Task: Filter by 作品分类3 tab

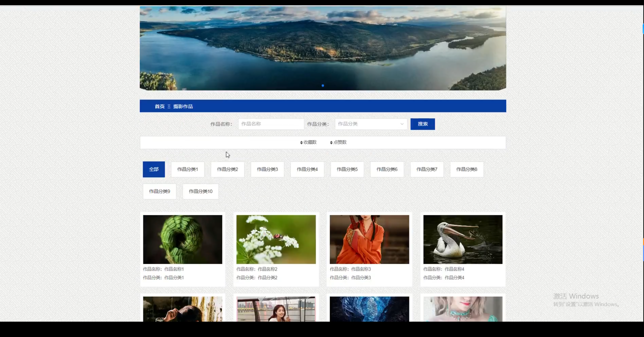Action: pos(267,169)
